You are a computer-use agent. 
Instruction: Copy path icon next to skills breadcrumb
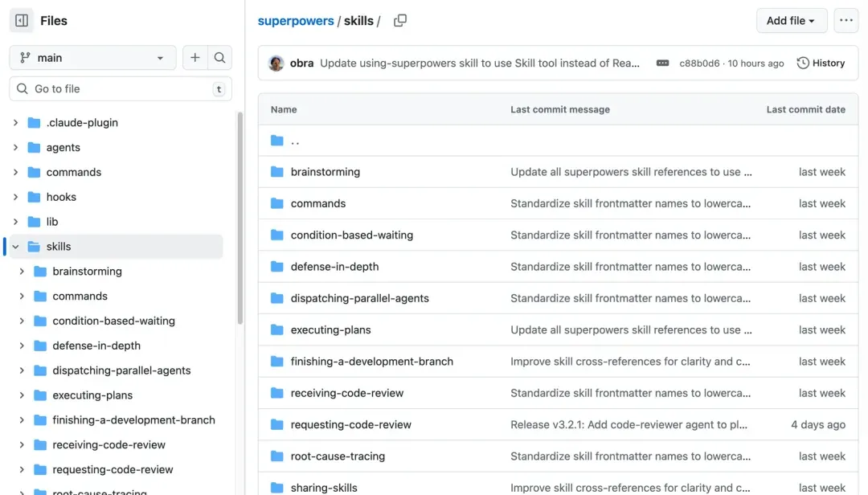tap(400, 21)
